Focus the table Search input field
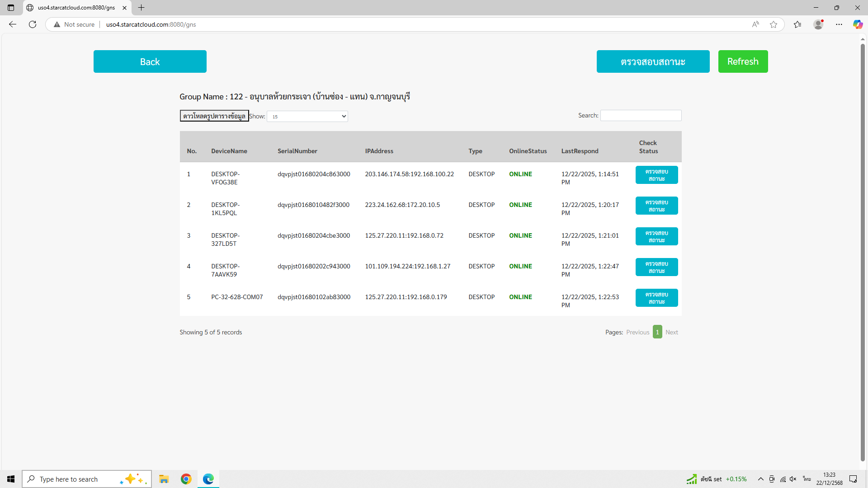The image size is (868, 488). [x=641, y=116]
